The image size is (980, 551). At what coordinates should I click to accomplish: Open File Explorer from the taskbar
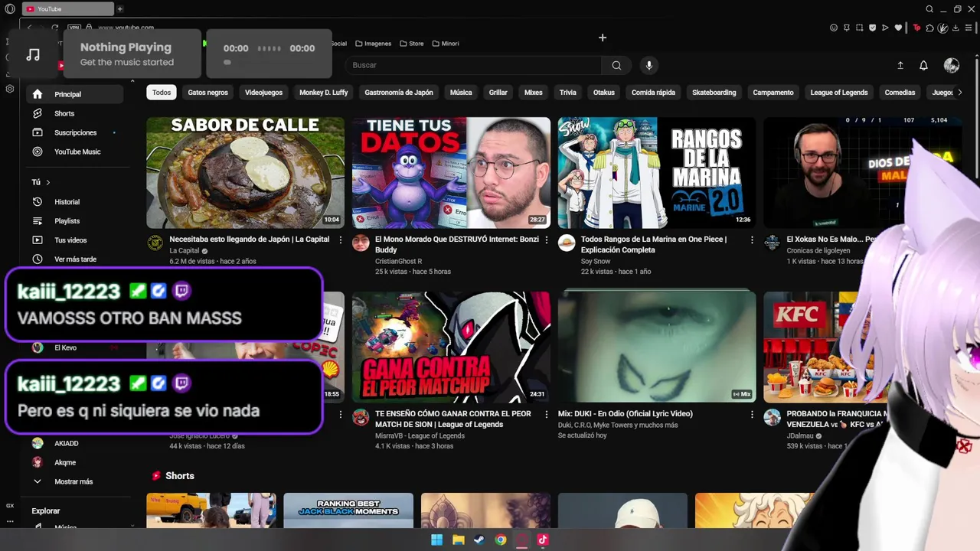(x=458, y=540)
